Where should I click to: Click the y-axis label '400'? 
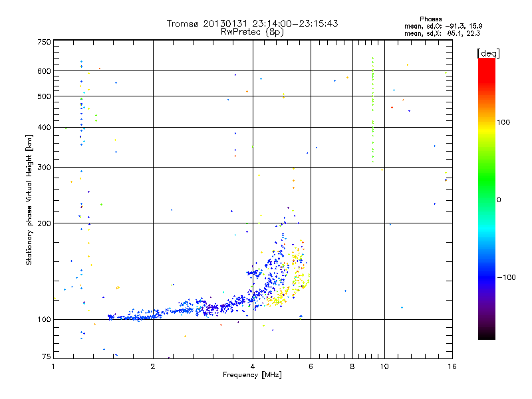44,128
